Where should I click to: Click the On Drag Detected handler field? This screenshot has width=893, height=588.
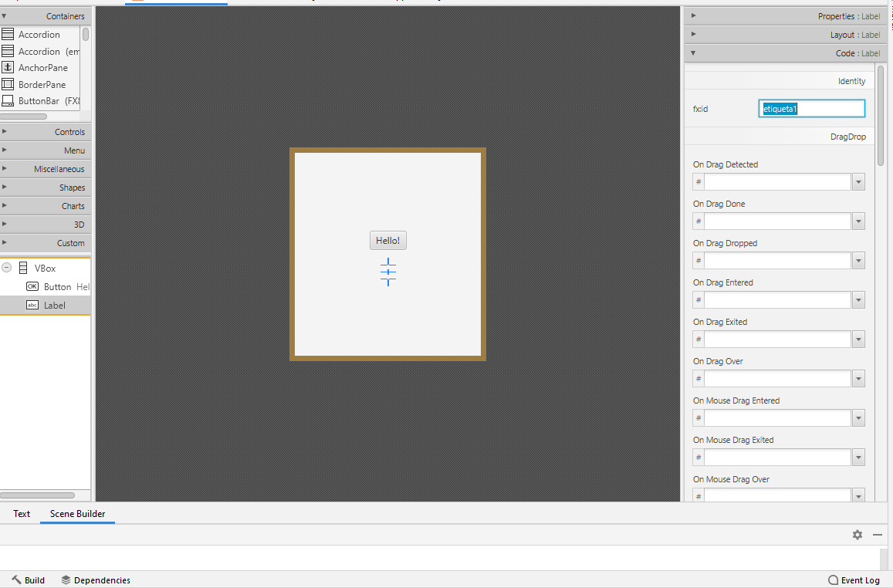[777, 181]
